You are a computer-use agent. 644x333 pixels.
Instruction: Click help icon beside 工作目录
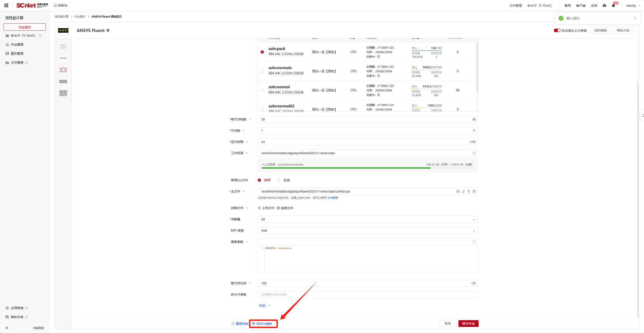click(x=247, y=153)
